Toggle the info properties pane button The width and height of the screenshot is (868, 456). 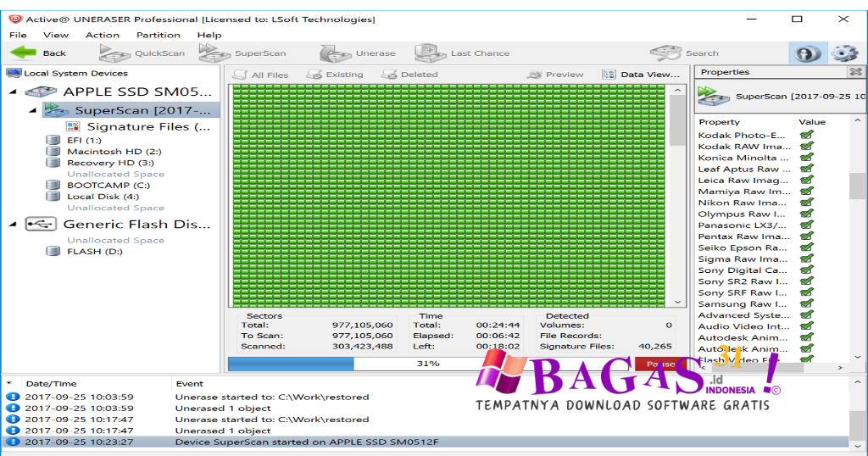coord(808,53)
